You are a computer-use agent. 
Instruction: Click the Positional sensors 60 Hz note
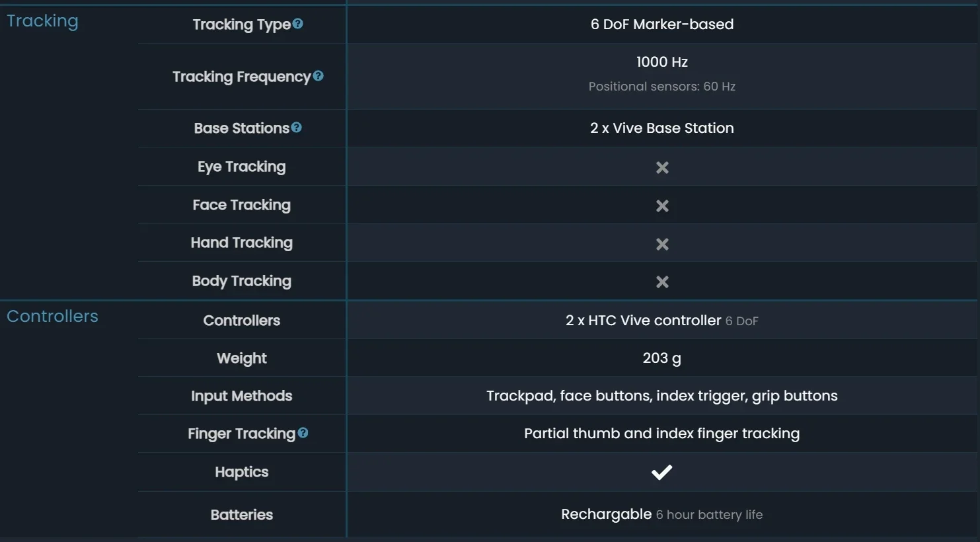(x=661, y=87)
